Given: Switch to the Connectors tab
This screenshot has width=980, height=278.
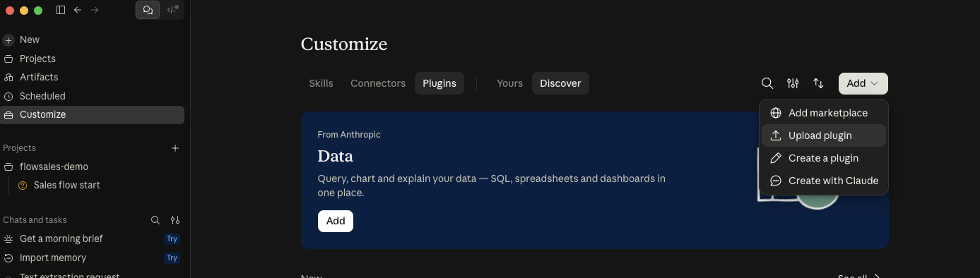Looking at the screenshot, I should (x=378, y=83).
